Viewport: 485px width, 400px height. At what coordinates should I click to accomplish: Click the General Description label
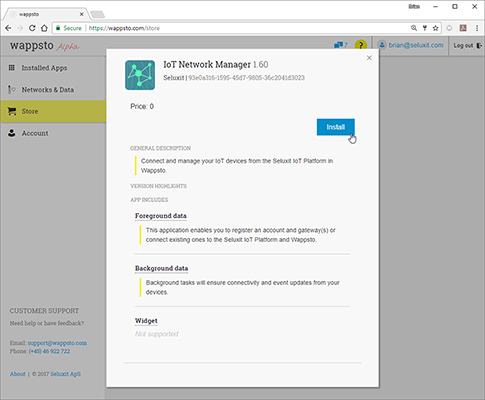[160, 148]
